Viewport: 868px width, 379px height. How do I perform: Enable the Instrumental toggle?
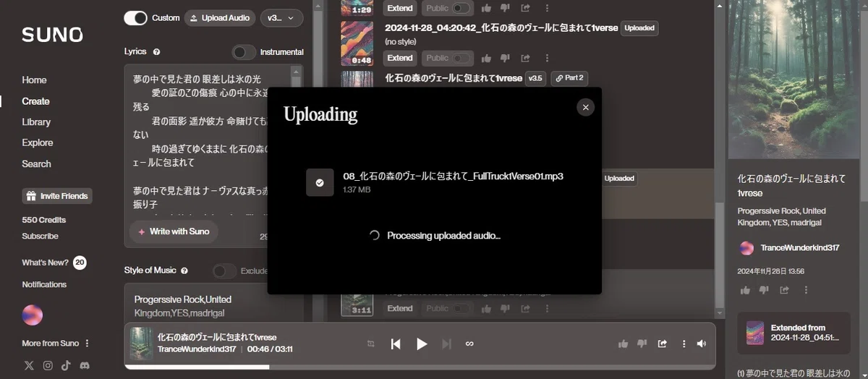244,52
